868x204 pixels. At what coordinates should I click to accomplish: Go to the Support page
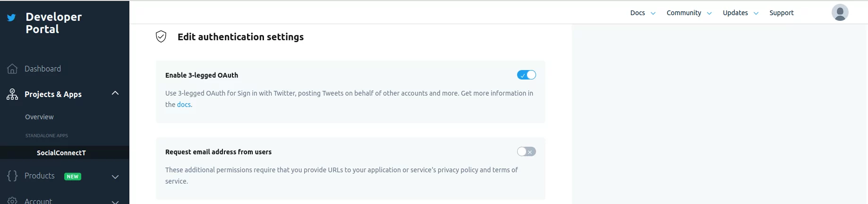pyautogui.click(x=781, y=13)
